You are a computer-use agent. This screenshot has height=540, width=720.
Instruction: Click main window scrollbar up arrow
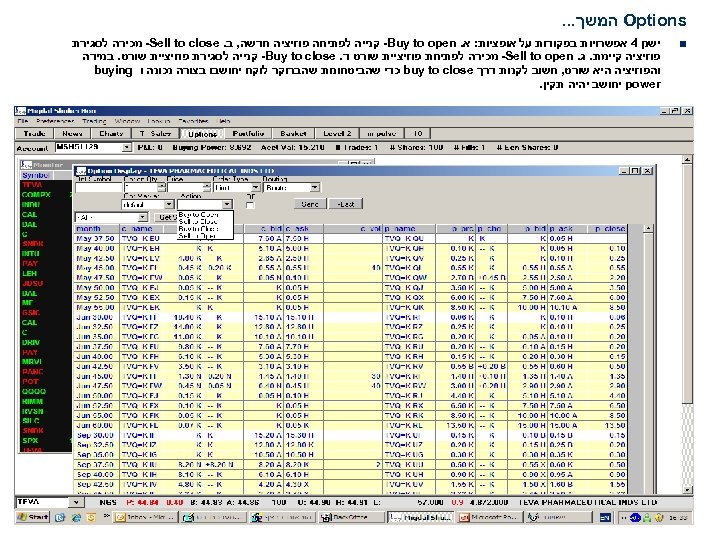pos(687,160)
